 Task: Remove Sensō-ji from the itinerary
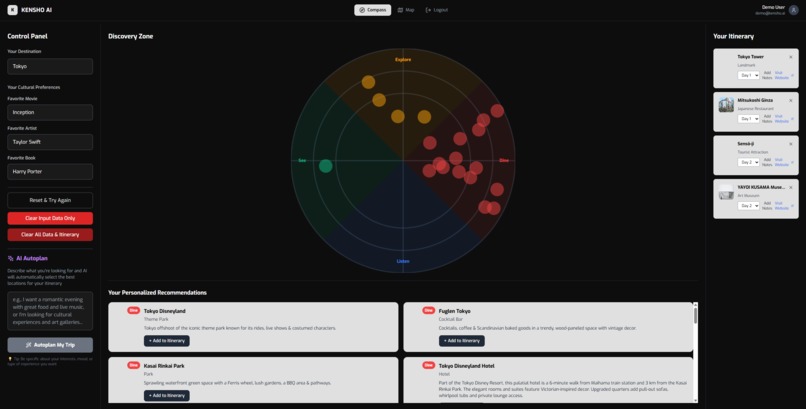791,144
